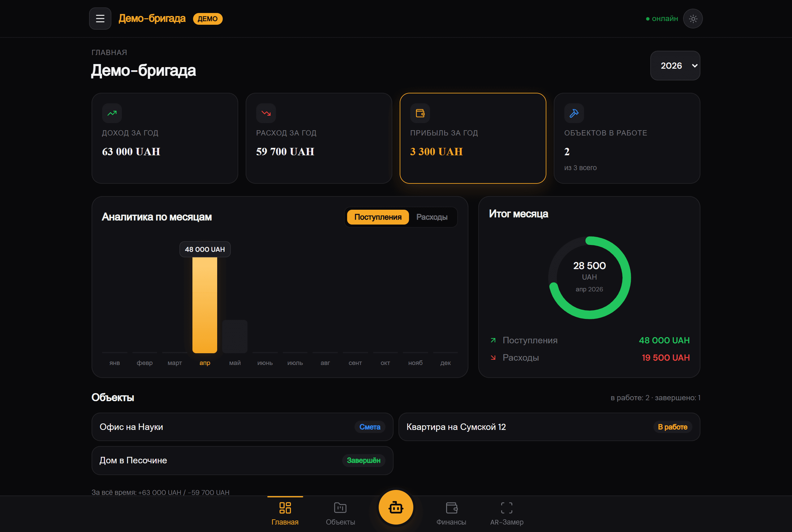Viewport: 792px width, 532px height.
Task: Select the Прибыль за год card
Action: [473, 139]
